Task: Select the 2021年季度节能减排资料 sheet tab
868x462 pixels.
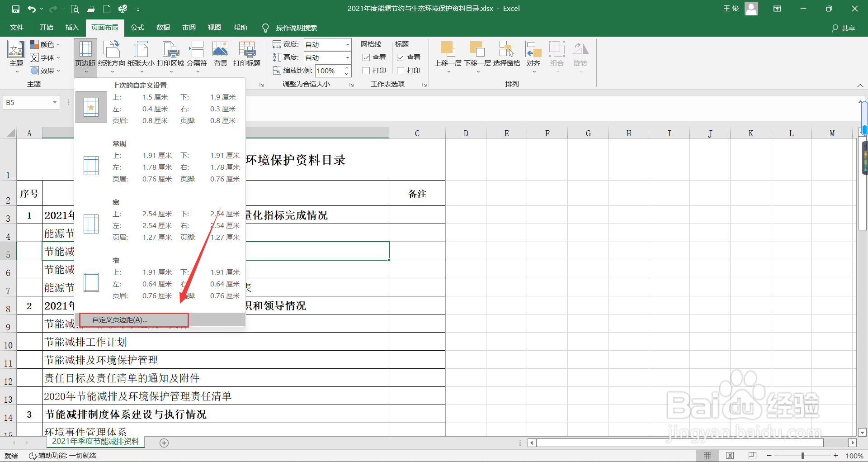Action: pyautogui.click(x=95, y=442)
